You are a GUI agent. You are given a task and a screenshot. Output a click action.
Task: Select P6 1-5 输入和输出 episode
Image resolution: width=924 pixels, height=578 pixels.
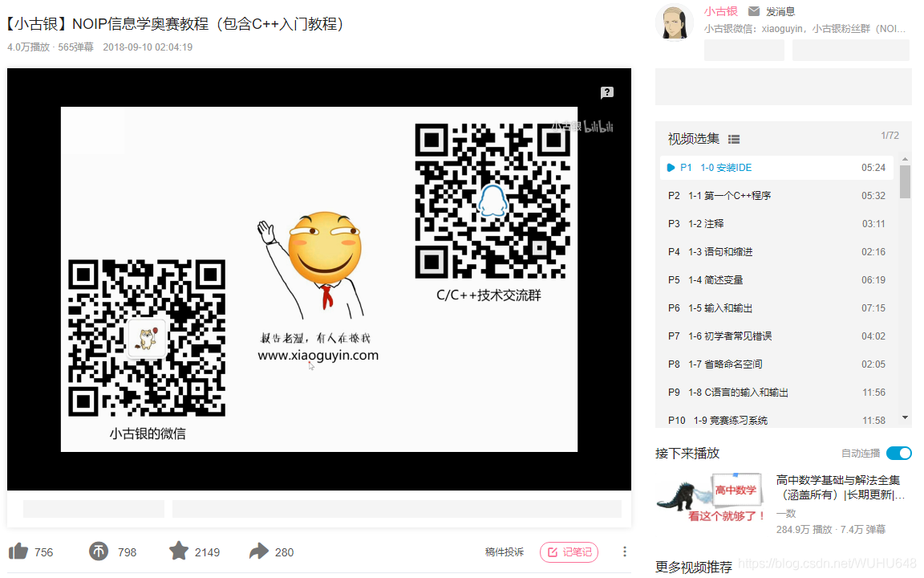776,308
